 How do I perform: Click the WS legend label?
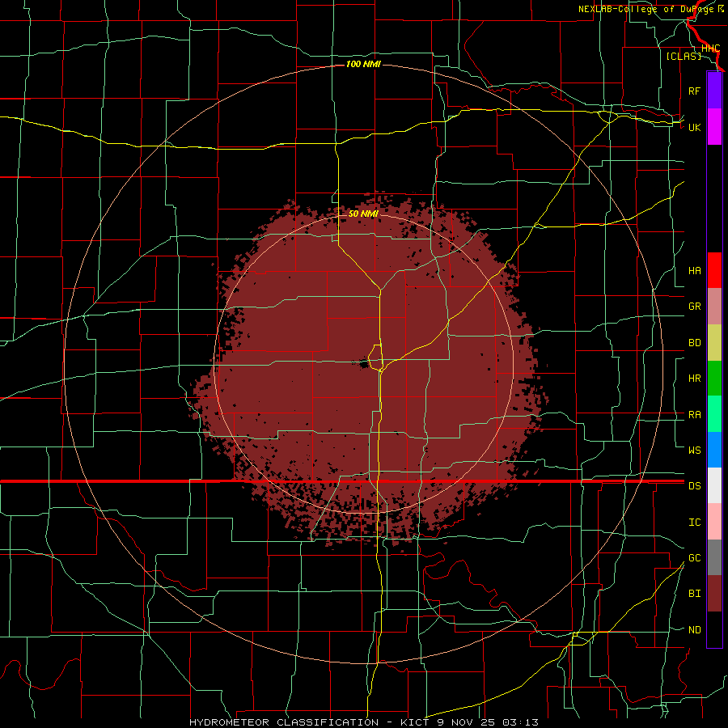coord(694,450)
